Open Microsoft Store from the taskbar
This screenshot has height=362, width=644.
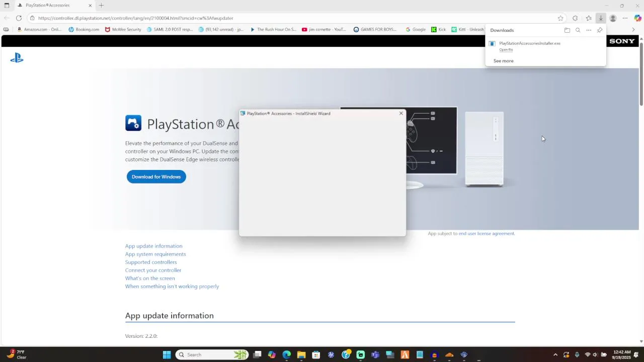click(x=316, y=355)
